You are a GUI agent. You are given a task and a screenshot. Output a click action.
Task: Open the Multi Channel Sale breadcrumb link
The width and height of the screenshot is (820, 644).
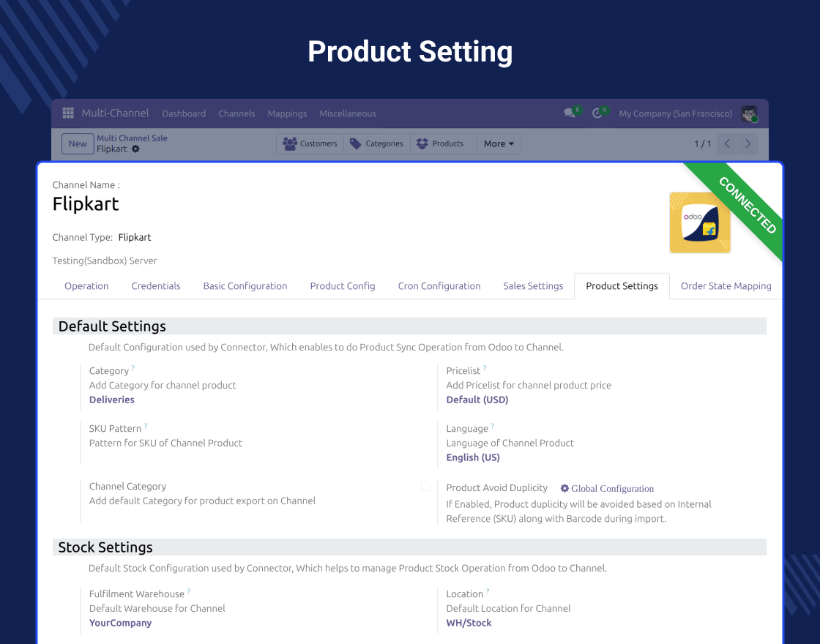point(132,138)
